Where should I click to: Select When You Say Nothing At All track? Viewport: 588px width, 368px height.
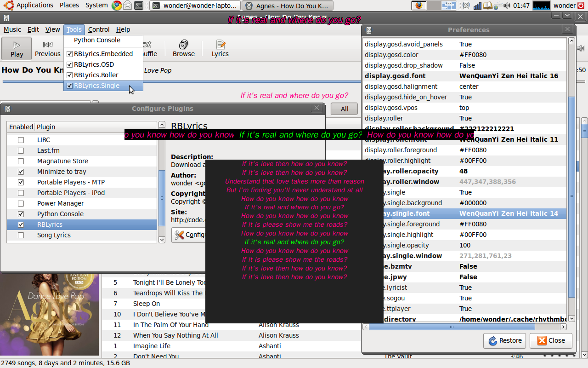coord(175,335)
